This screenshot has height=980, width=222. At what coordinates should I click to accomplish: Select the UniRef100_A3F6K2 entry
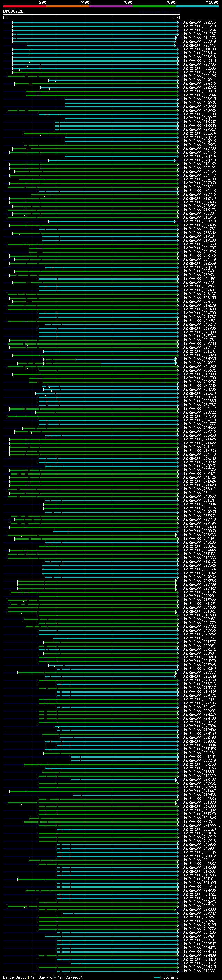199,516
